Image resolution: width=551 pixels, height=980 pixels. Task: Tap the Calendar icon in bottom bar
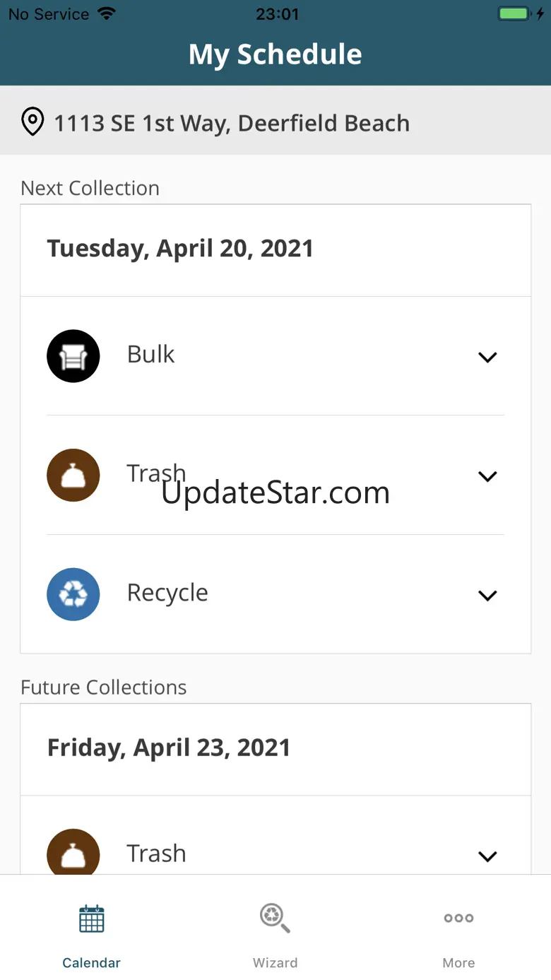92,919
